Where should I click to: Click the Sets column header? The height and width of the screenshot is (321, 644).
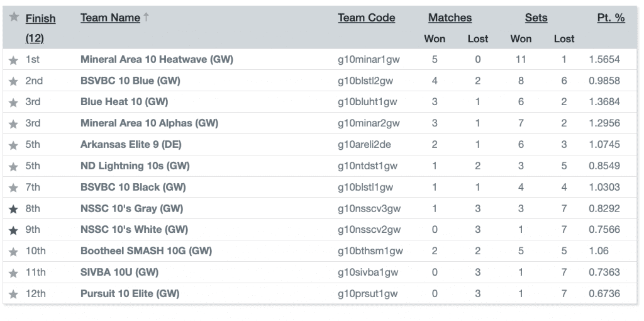(536, 18)
